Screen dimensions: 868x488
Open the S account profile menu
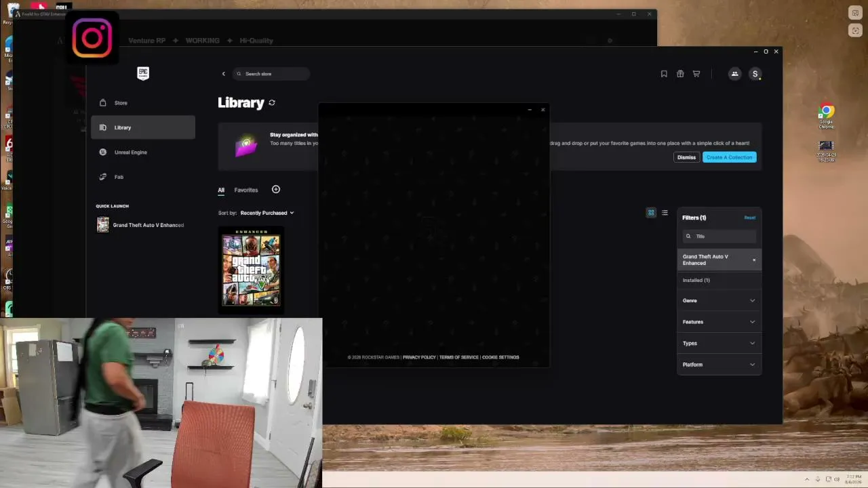pos(755,74)
